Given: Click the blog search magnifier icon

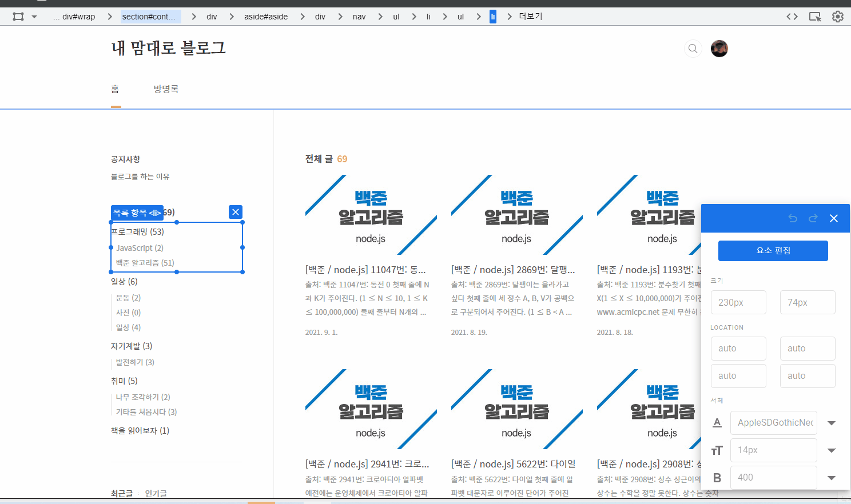Looking at the screenshot, I should 693,49.
